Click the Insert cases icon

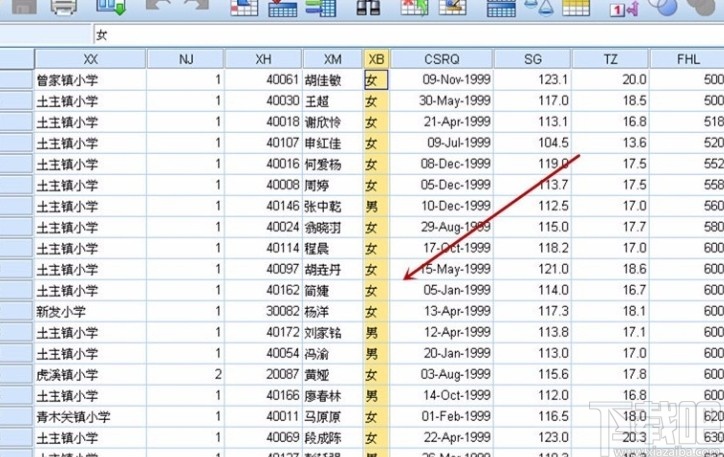point(414,7)
